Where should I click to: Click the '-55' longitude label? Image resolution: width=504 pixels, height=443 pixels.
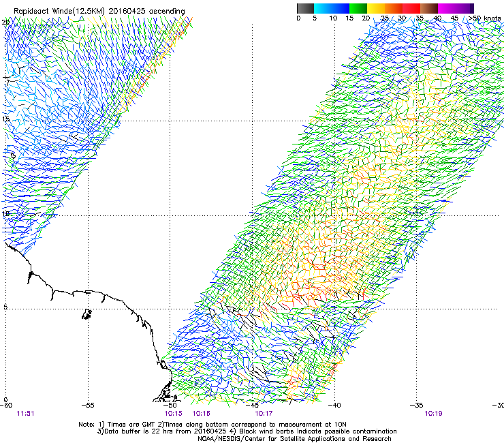[x=88, y=405]
